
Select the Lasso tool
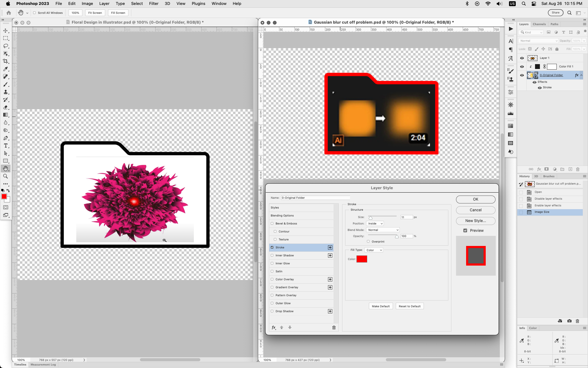pos(6,46)
